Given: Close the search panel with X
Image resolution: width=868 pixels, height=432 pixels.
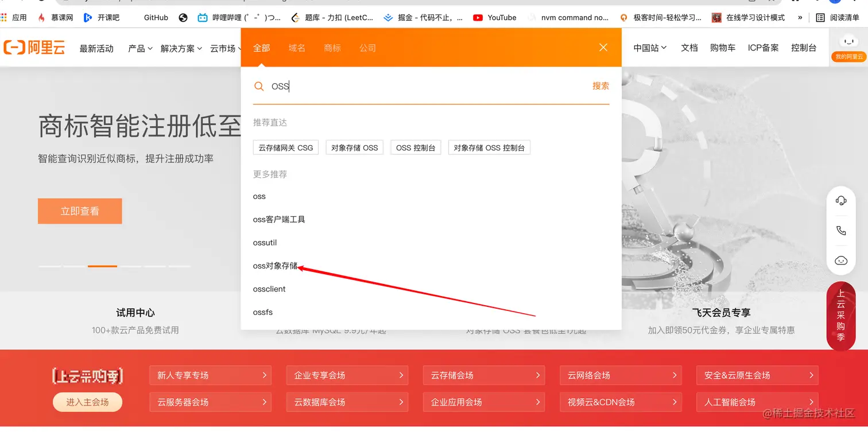Looking at the screenshot, I should click(603, 48).
